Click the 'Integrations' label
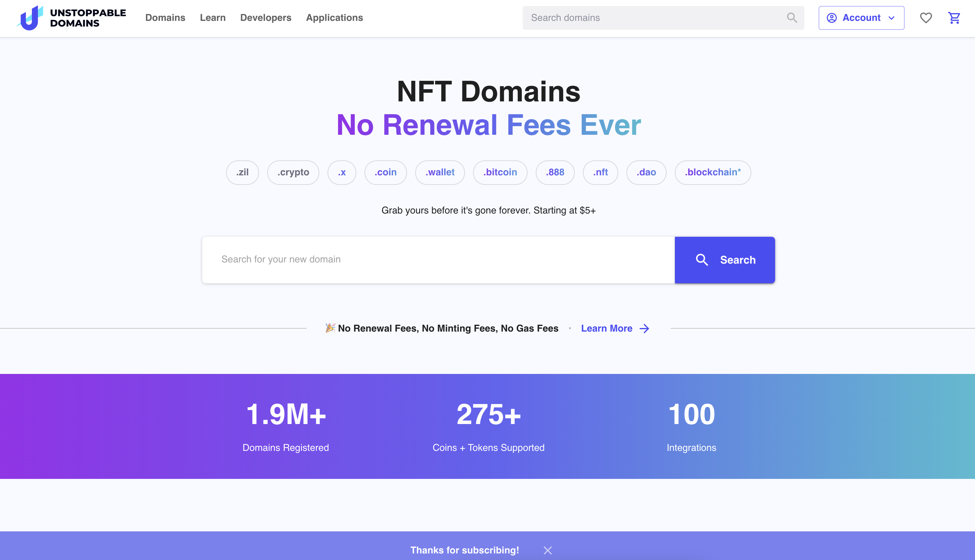The width and height of the screenshot is (975, 560). click(692, 448)
